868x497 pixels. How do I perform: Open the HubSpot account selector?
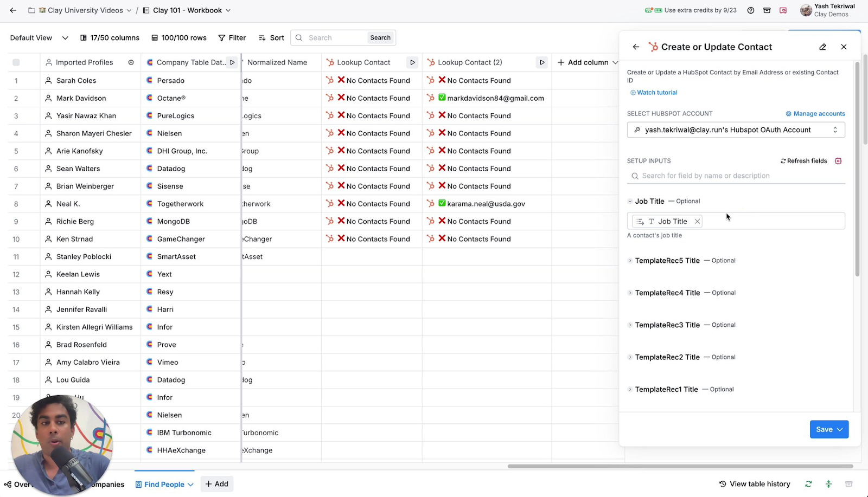(x=736, y=130)
